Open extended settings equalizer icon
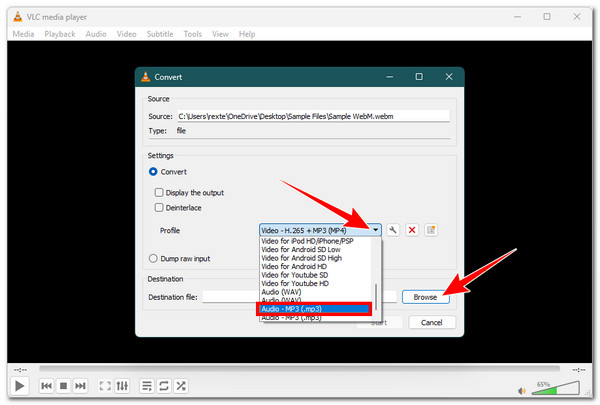The height and width of the screenshot is (405, 600). point(122,385)
